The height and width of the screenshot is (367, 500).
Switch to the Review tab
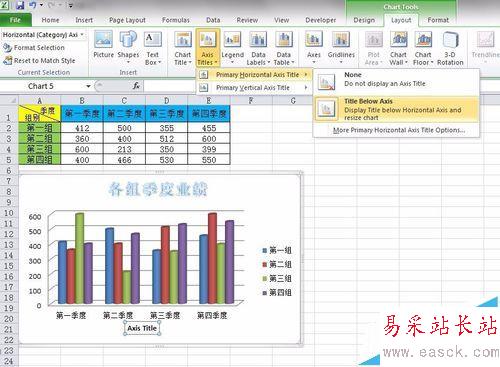tap(247, 20)
